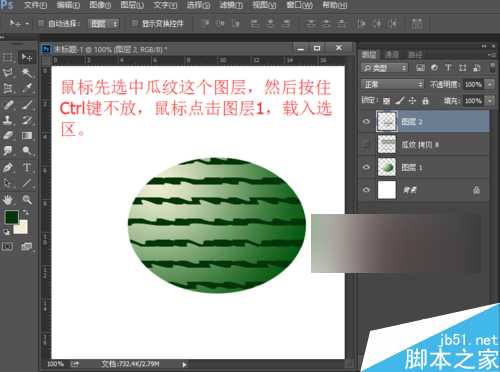Select the Eyedropper tool
The width and height of the screenshot is (500, 372).
27,88
